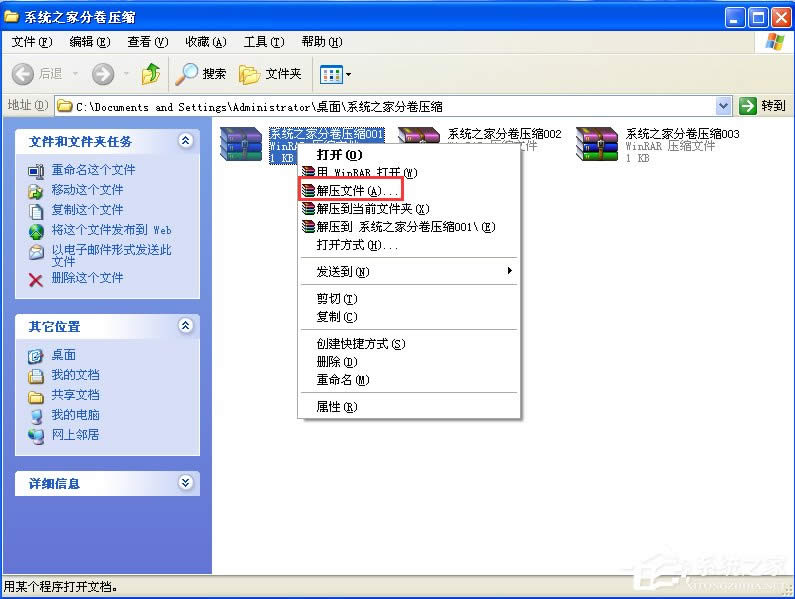Click 以电子邮件形式发送此文件 link
Screen dimensions: 795x599
pos(112,255)
